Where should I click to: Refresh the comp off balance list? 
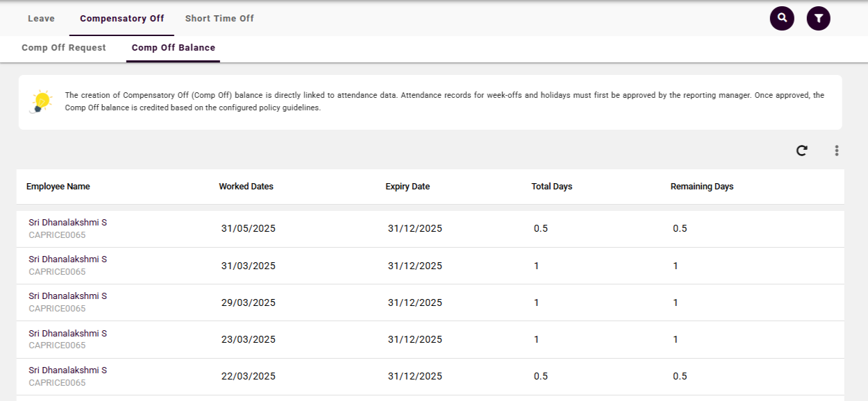point(801,151)
